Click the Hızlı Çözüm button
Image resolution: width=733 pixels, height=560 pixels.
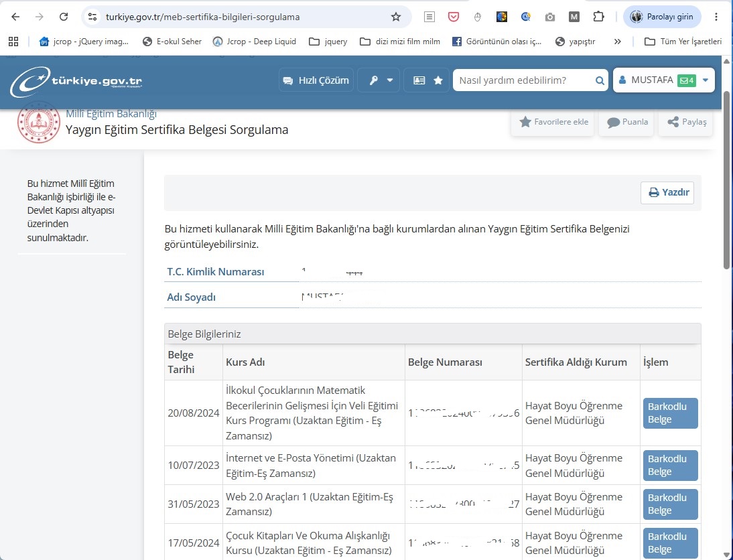(x=316, y=80)
